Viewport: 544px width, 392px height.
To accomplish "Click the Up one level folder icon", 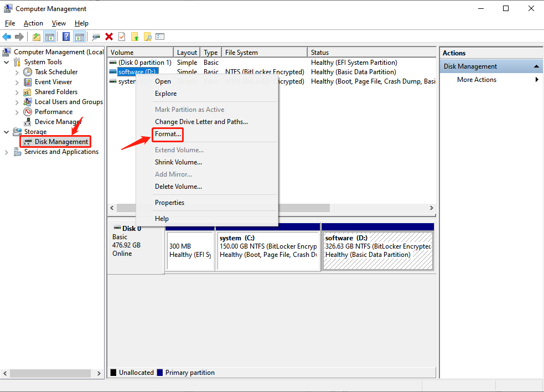I will click(x=37, y=37).
